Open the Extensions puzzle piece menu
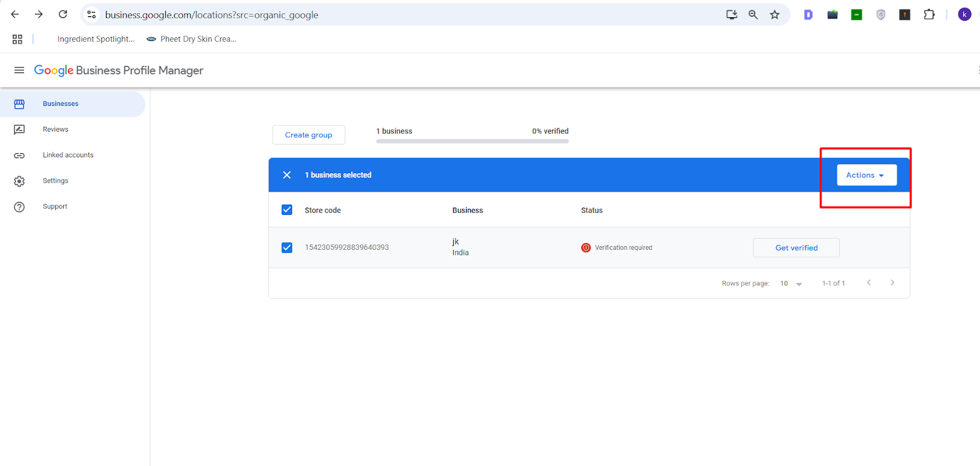 coord(929,15)
